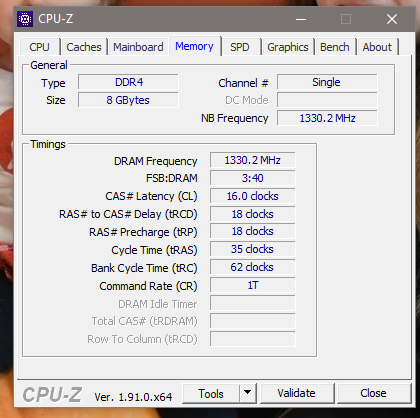Click the 'FSB:DRAM' label
The height and width of the screenshot is (418, 420).
[172, 178]
